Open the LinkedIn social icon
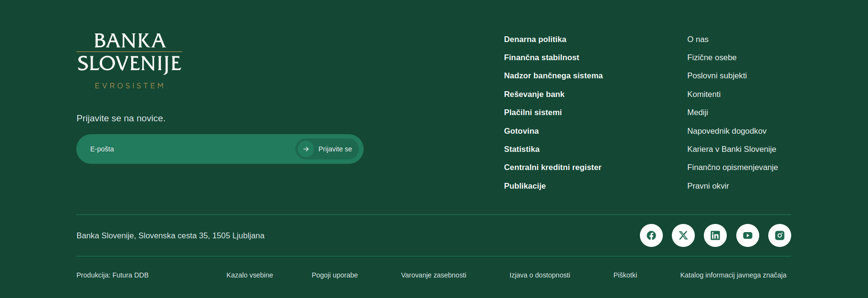868x298 pixels. tap(715, 235)
